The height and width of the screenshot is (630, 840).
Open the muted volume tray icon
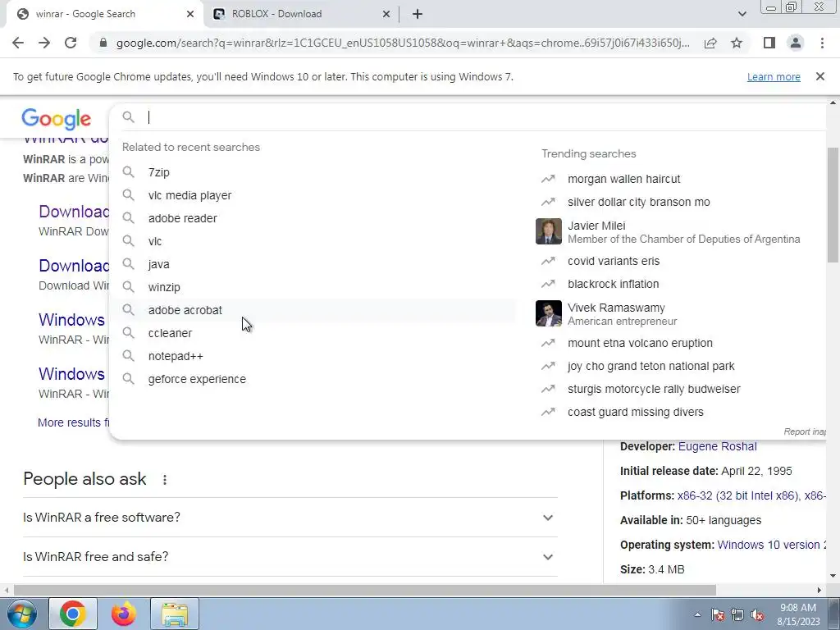coord(757,615)
